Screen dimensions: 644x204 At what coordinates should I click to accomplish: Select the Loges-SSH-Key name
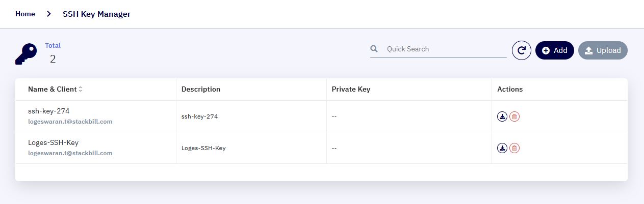[53, 142]
